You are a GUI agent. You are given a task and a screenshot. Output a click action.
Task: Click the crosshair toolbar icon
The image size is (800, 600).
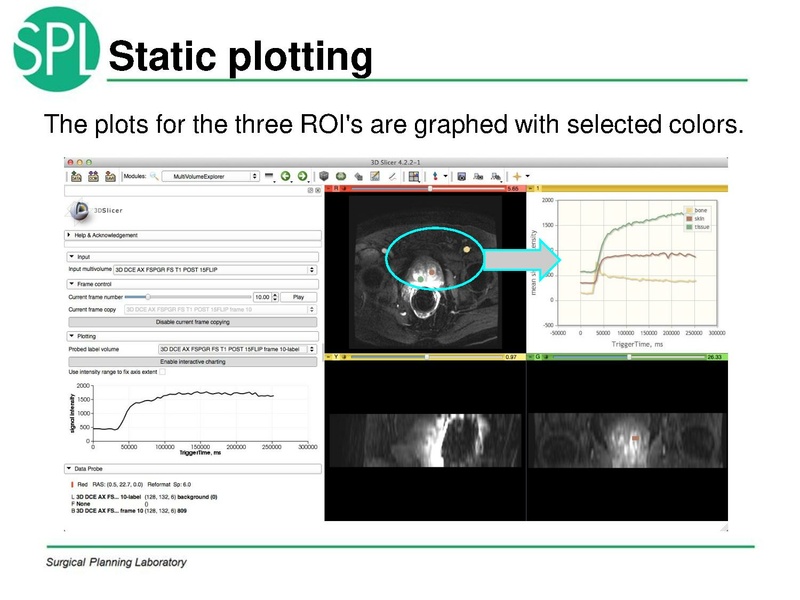coord(517,176)
